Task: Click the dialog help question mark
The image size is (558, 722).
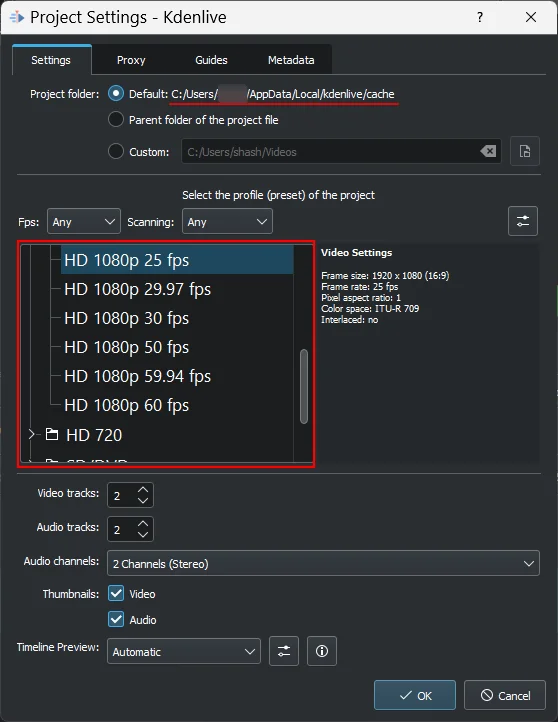Action: [480, 17]
